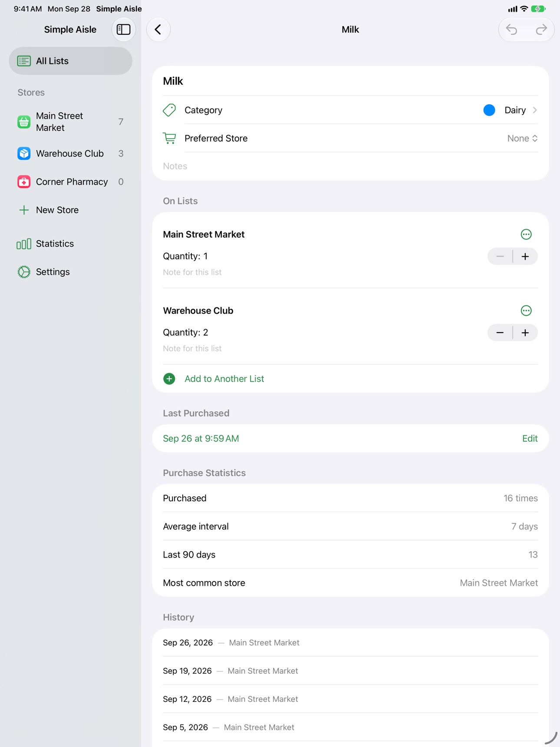Select the Sep 26, 2026 history entry

click(350, 643)
